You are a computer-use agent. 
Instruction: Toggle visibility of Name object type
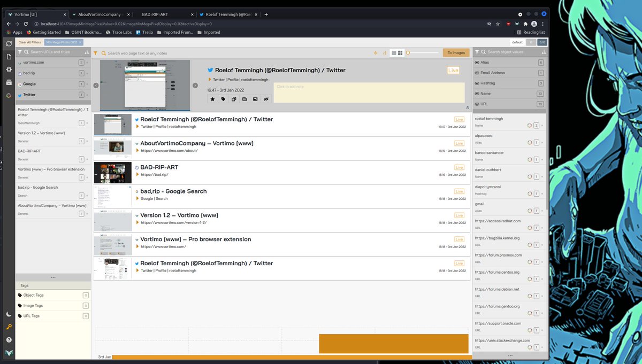tap(477, 94)
